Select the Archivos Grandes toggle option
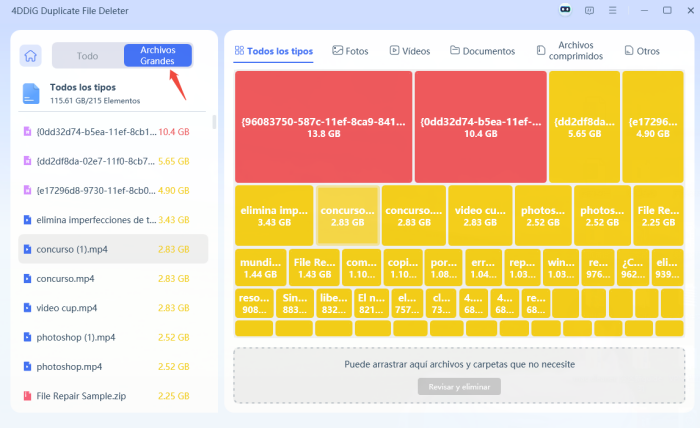 click(158, 55)
